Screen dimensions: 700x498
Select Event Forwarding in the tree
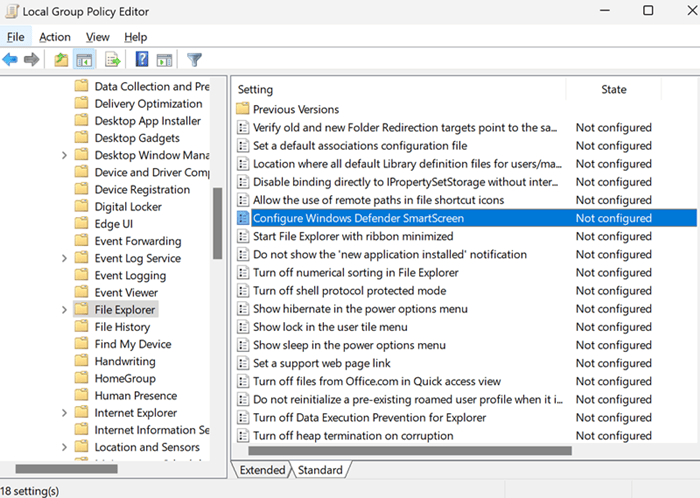[x=138, y=241]
